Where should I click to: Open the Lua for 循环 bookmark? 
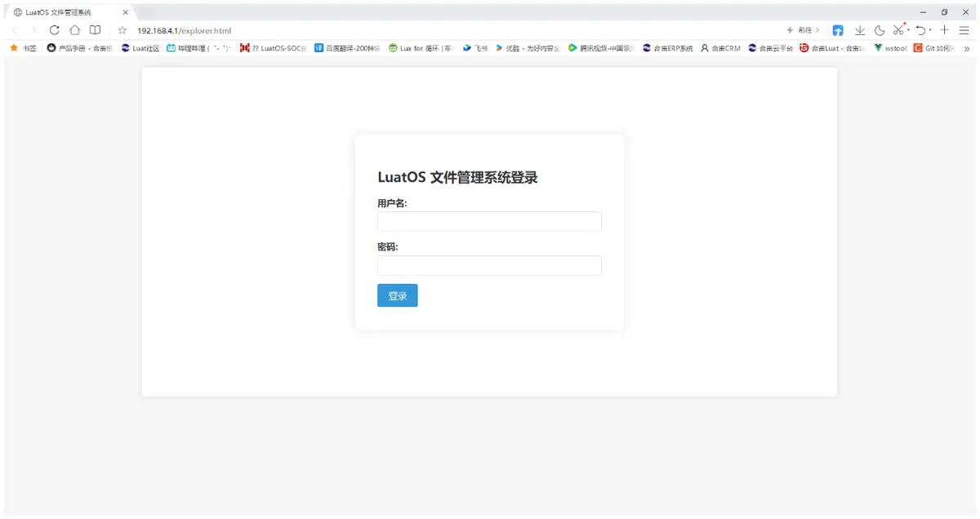point(421,48)
